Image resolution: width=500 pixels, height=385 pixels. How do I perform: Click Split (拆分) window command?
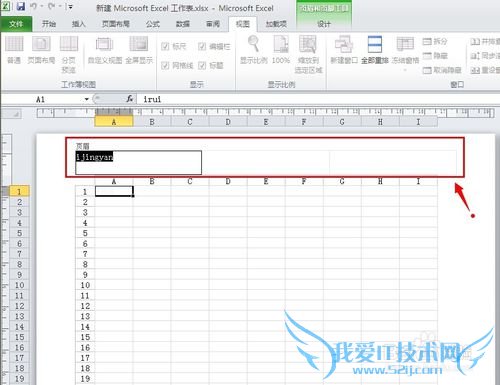pyautogui.click(x=435, y=41)
